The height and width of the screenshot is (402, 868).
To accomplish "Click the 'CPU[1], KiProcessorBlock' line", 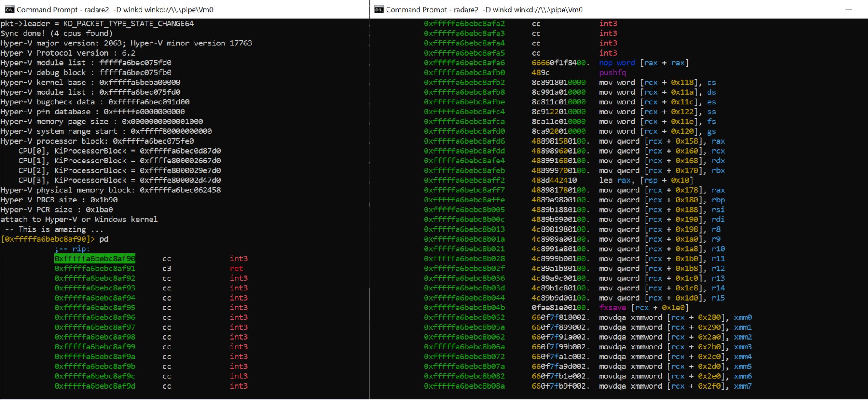I will point(120,161).
